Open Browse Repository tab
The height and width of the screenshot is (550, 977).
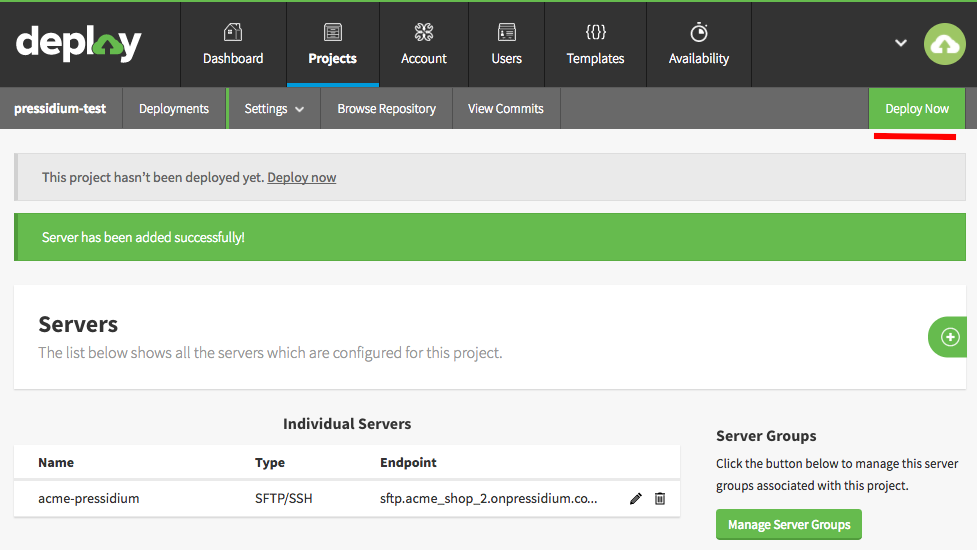click(x=386, y=108)
